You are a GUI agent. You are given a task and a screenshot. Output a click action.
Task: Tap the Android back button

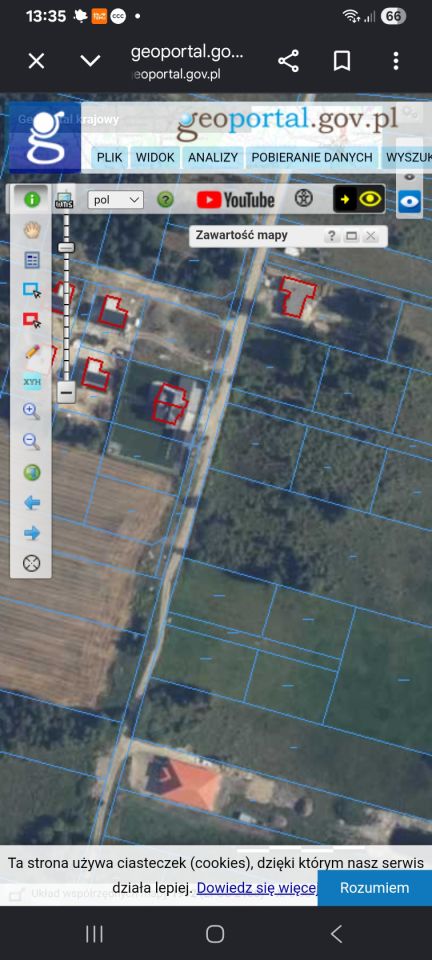pyautogui.click(x=337, y=934)
